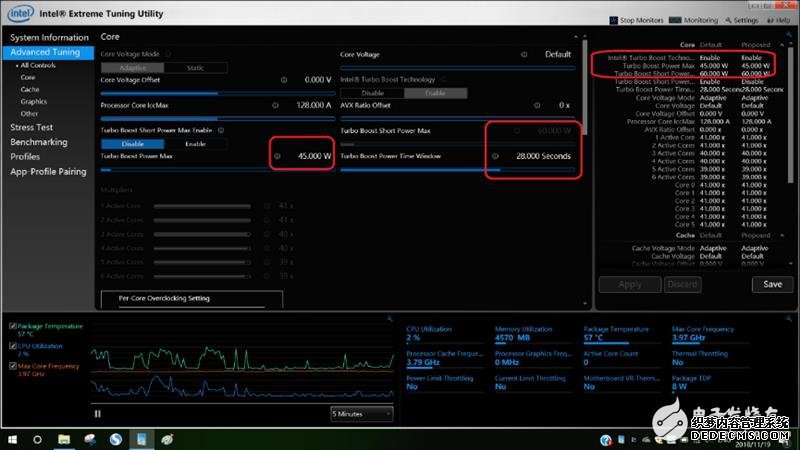Click Package Temperature 57 °C stat tile
800x450 pixels.
[623, 334]
